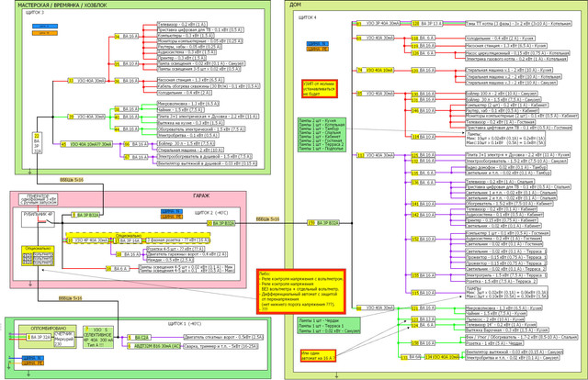Screen dimensions: 588x380
Task: Click the 22 ВА 3P 32A breaker in workshop panel
Action: (37, 143)
